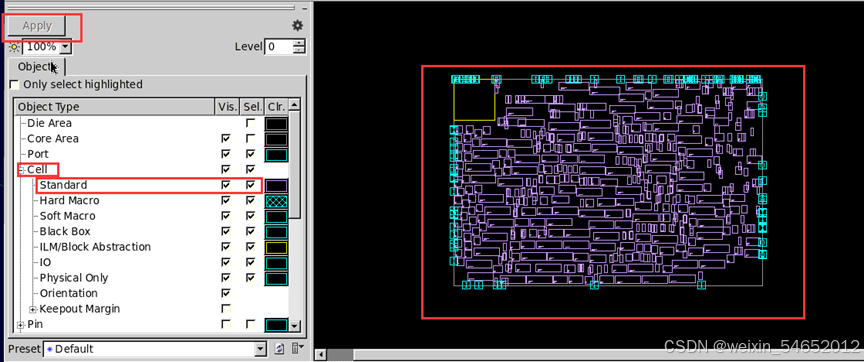The width and height of the screenshot is (864, 362).
Task: Decrease Level with down stepper arrow
Action: 299,50
